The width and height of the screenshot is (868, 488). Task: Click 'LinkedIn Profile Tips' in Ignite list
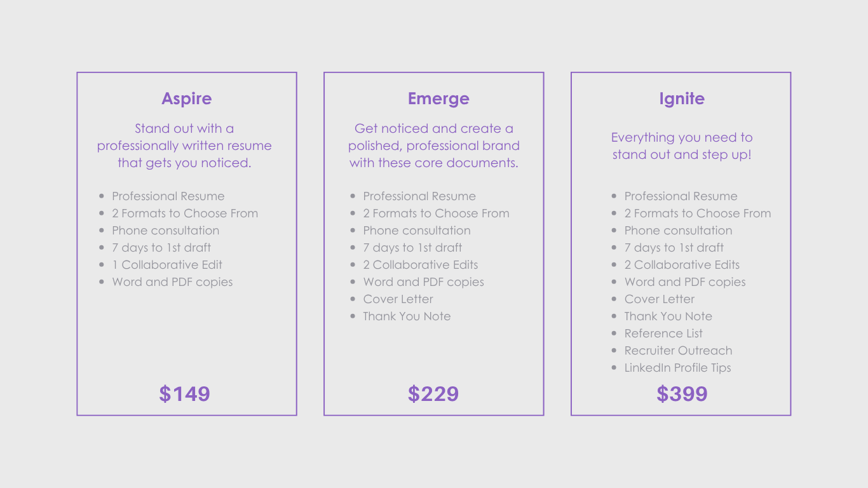click(677, 368)
